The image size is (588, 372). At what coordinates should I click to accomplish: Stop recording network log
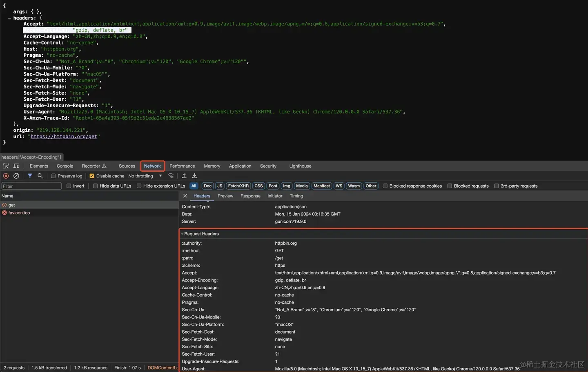pos(6,176)
